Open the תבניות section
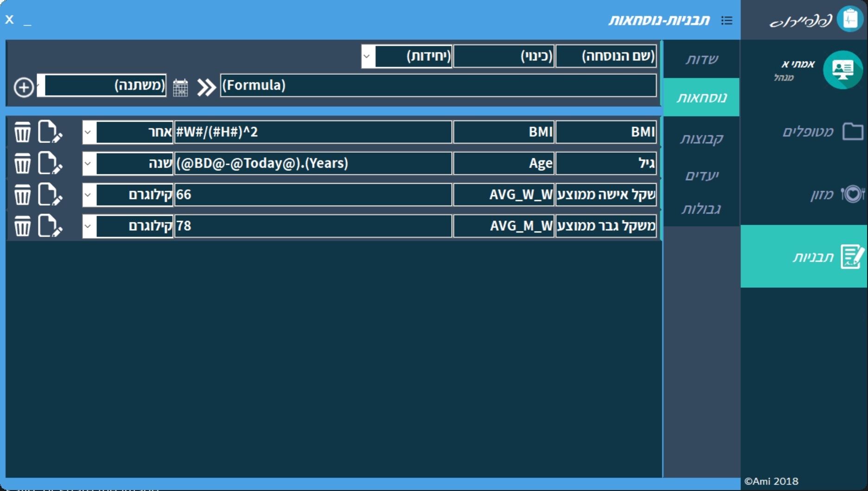This screenshot has width=868, height=491. coord(804,257)
